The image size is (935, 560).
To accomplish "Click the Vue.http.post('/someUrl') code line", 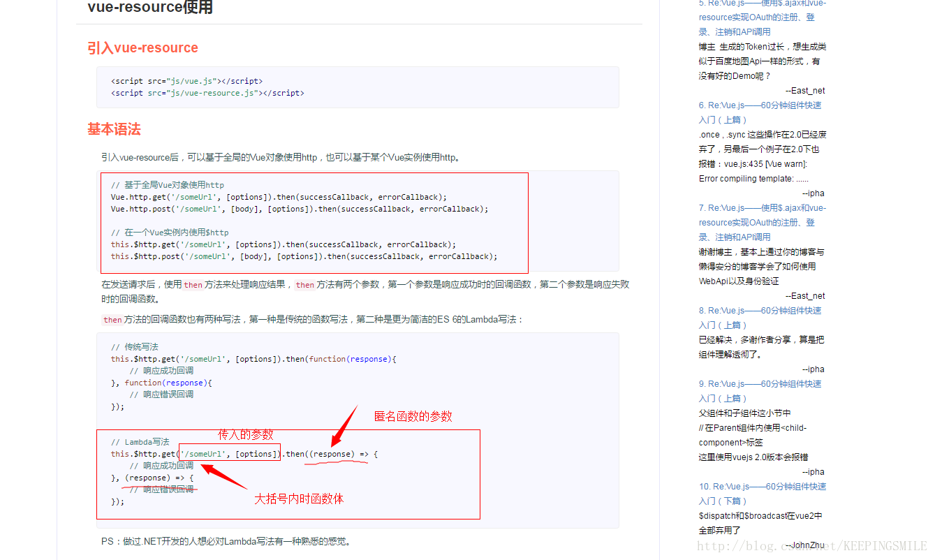I will (x=300, y=209).
